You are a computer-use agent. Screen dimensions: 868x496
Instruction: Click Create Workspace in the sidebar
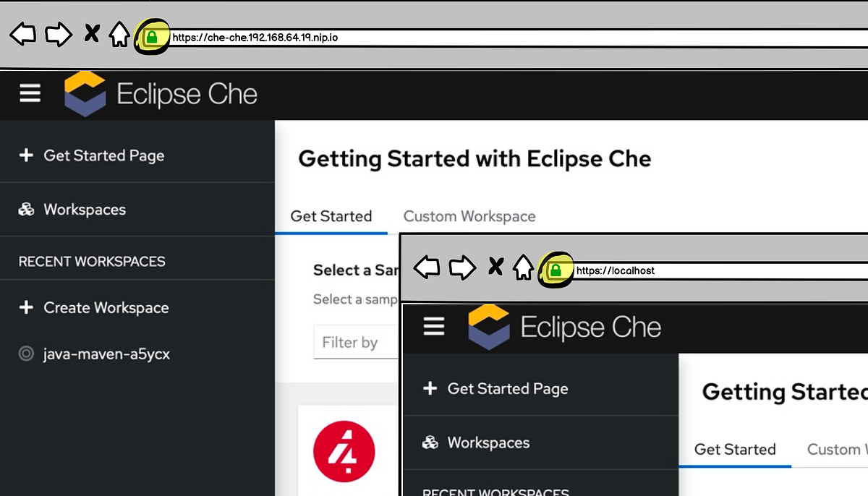click(106, 307)
